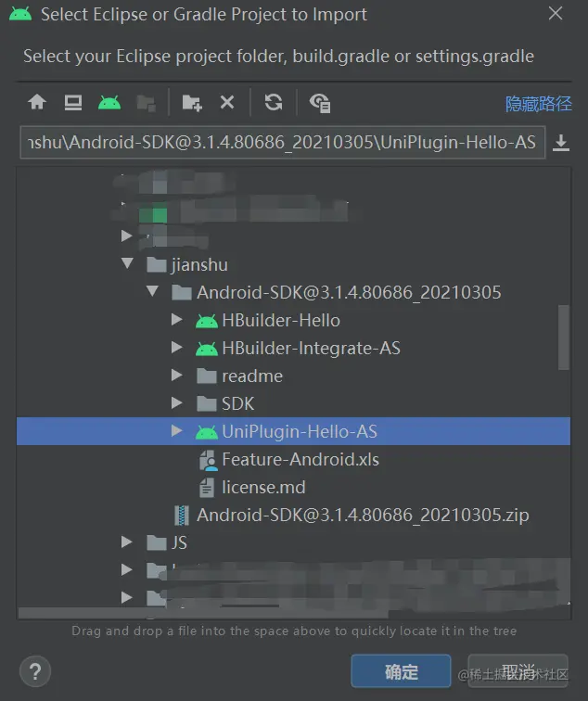
Task: Select Feature-Android.xls file name
Action: pyautogui.click(x=300, y=460)
